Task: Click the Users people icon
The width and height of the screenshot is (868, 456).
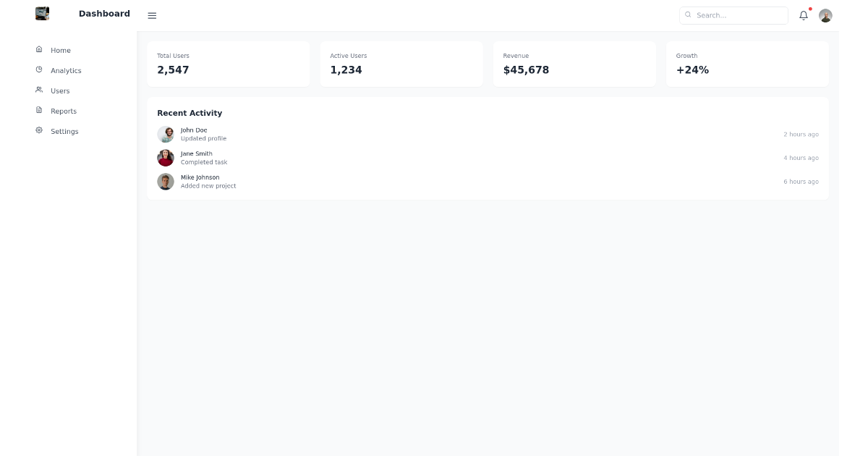Action: [x=39, y=90]
